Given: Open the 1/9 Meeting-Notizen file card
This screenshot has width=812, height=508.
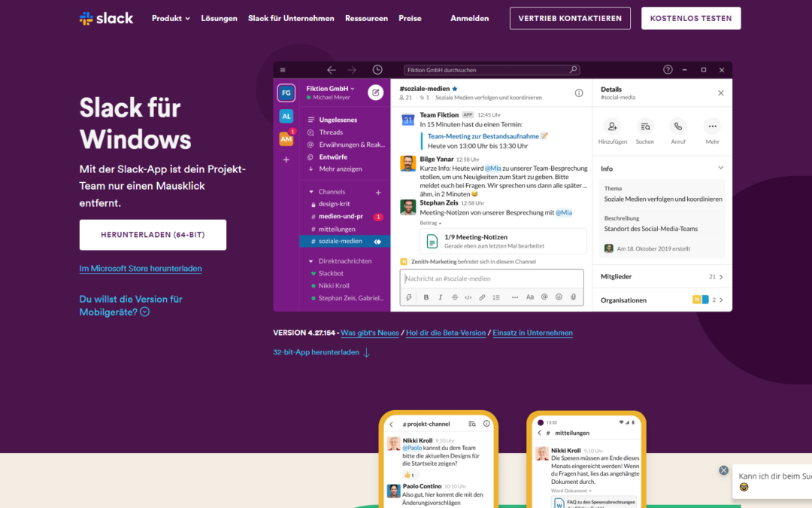Looking at the screenshot, I should [503, 241].
